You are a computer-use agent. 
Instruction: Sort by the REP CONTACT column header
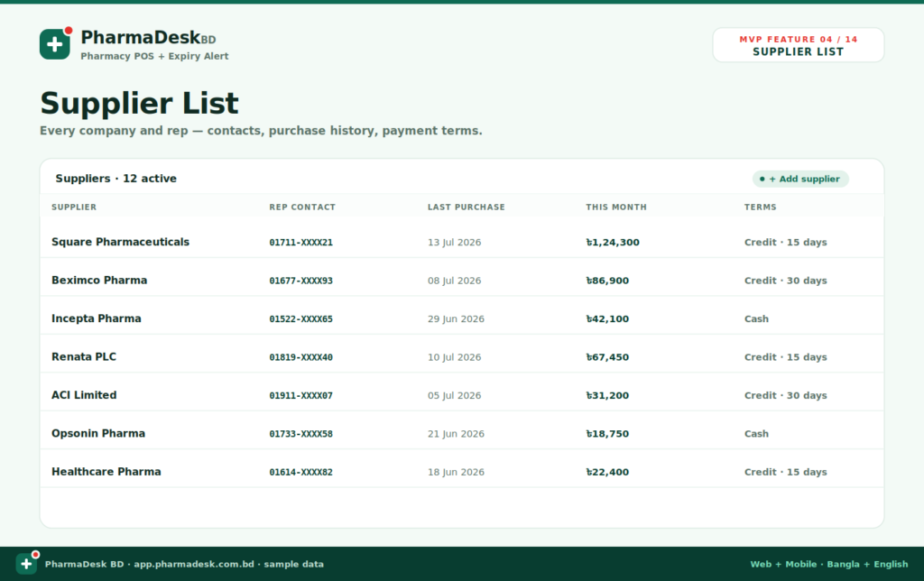[x=302, y=207]
